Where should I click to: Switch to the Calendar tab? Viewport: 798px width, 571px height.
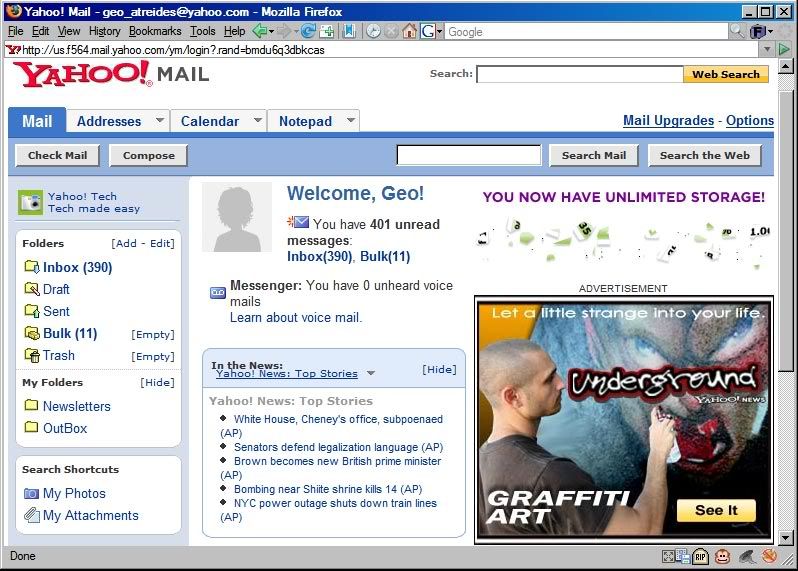[210, 121]
